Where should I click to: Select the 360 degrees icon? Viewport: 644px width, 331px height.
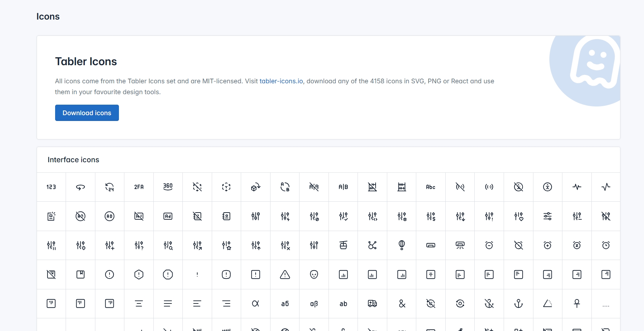168,187
